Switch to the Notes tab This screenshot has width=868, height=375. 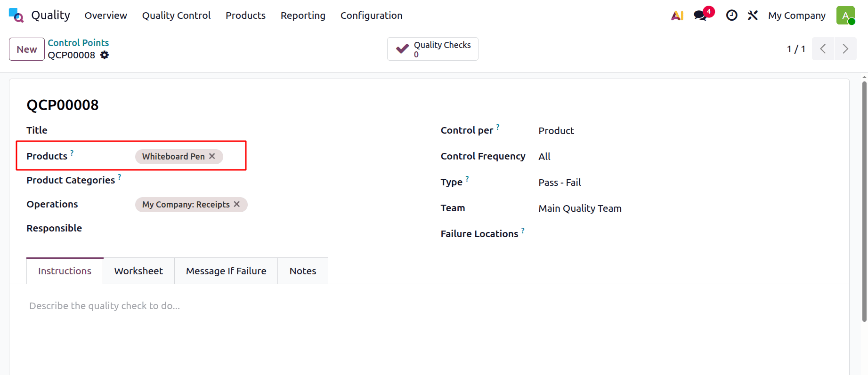pos(303,271)
